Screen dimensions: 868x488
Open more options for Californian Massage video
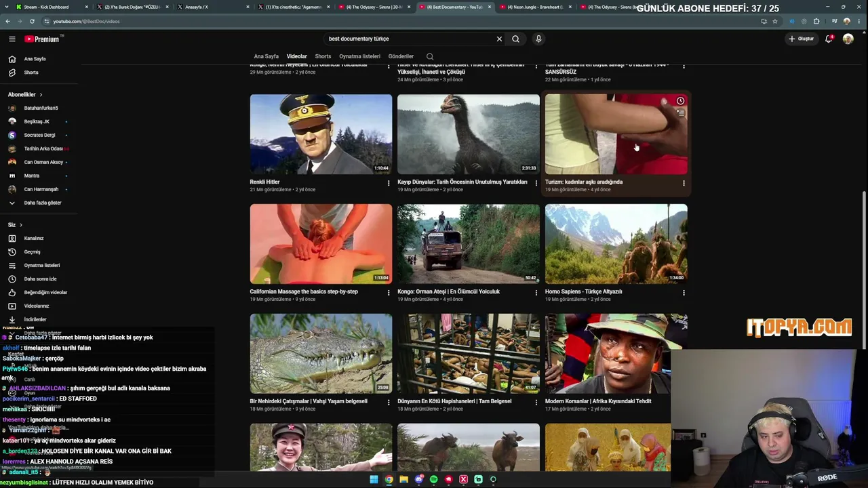(389, 293)
